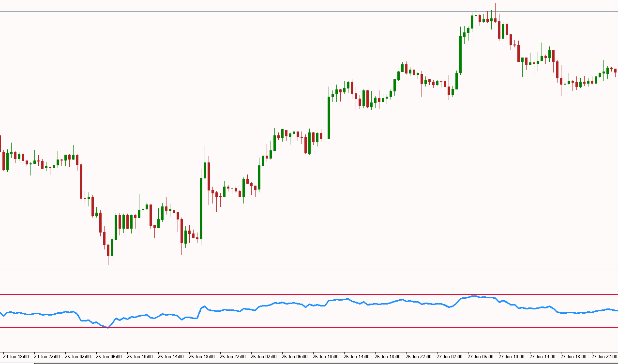Click the divider between chart and indicator pane
The width and height of the screenshot is (618, 364).
coord(309,269)
